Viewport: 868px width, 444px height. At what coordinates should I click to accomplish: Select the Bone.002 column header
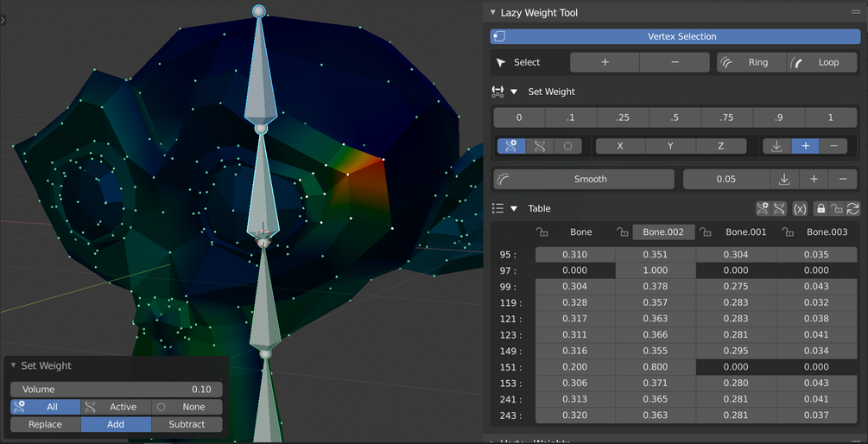[663, 232]
